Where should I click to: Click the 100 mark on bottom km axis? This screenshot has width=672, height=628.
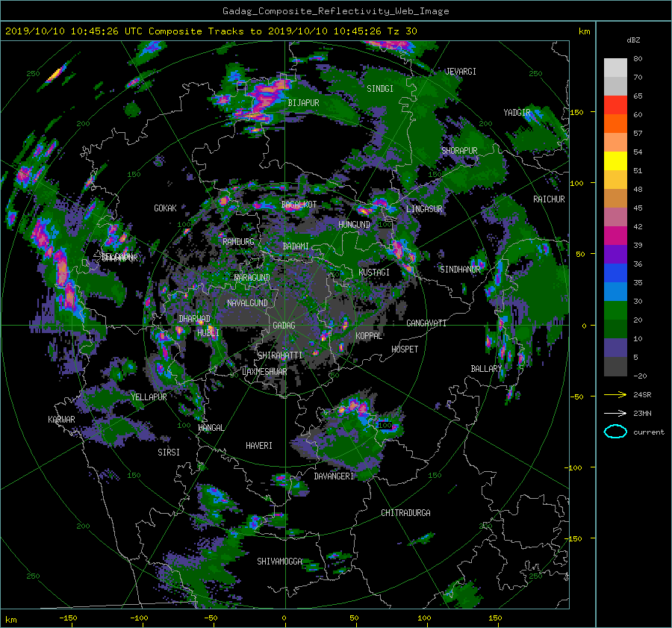pyautogui.click(x=424, y=618)
